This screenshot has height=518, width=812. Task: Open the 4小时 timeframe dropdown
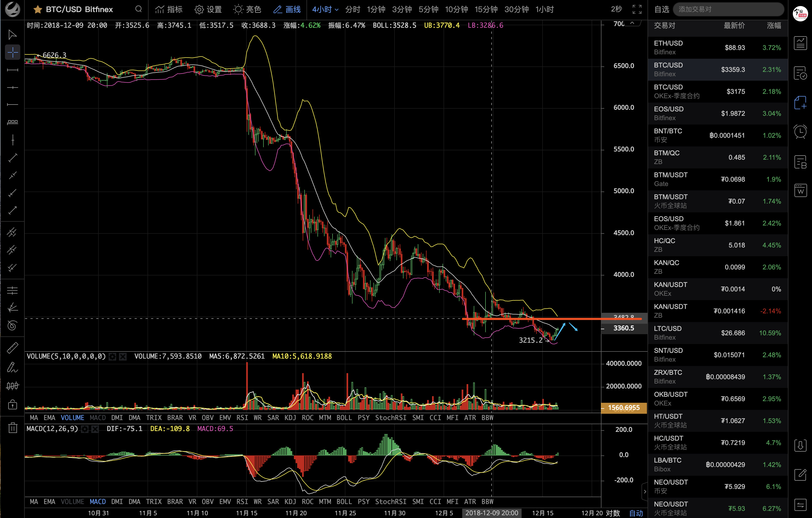point(325,9)
